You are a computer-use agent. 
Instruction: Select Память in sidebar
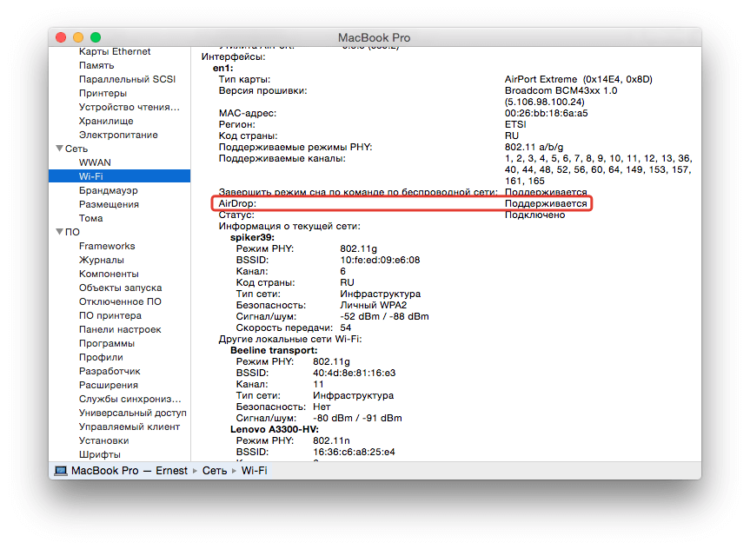pos(97,66)
